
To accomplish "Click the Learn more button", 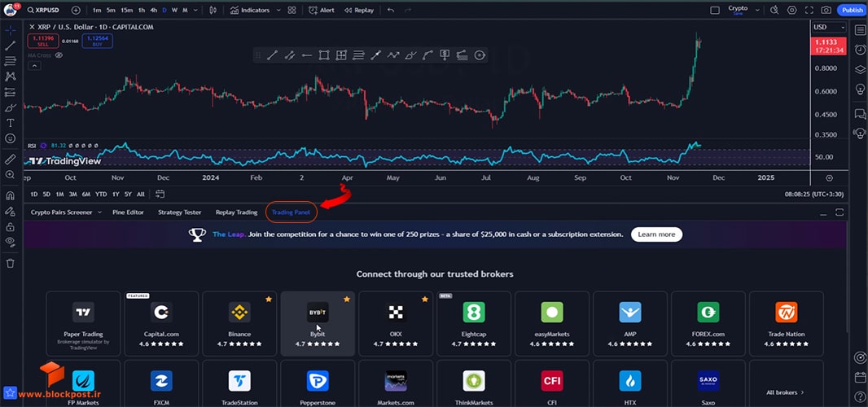I will 656,234.
